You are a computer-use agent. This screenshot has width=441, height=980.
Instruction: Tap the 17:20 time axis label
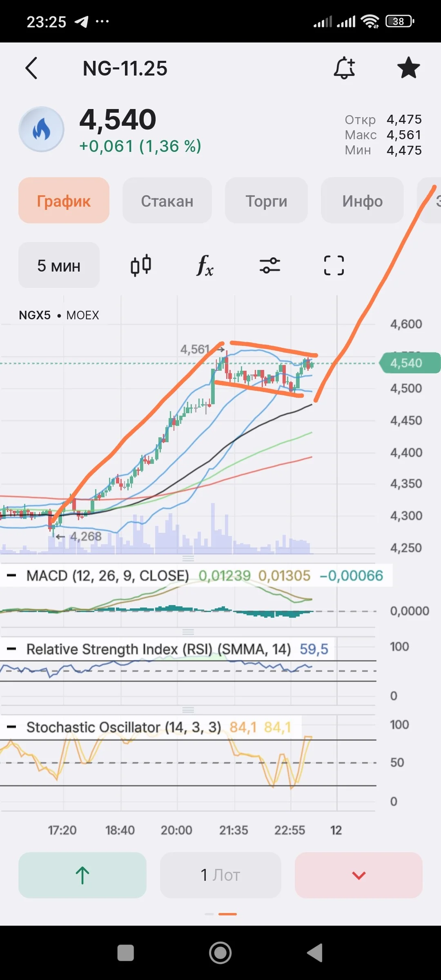tap(62, 830)
